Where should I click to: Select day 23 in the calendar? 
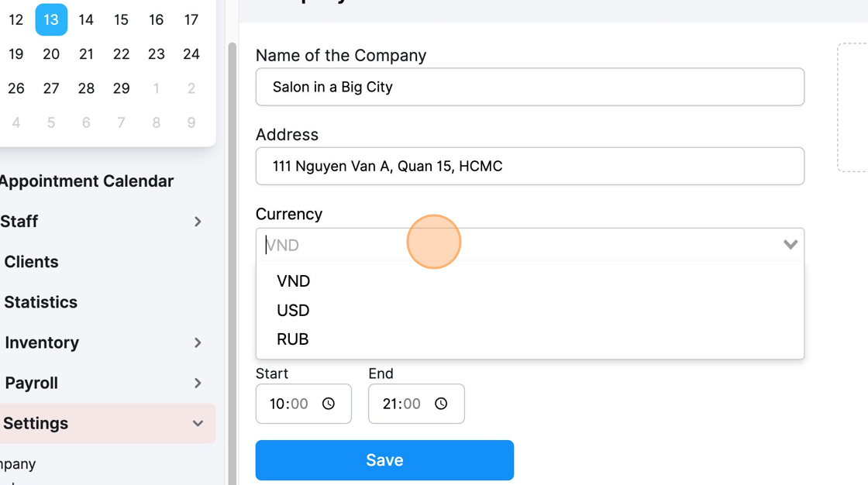156,54
